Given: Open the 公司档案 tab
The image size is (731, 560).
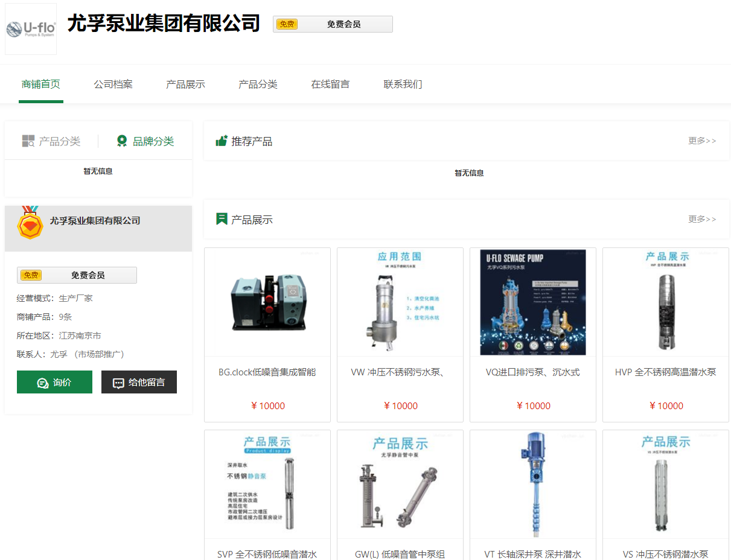Looking at the screenshot, I should (x=113, y=84).
